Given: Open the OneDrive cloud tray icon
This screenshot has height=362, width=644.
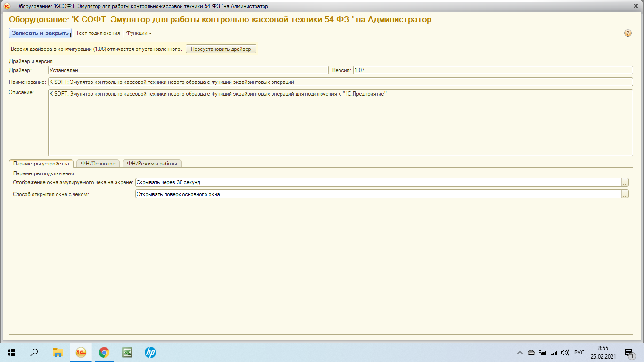Looking at the screenshot, I should 531,353.
